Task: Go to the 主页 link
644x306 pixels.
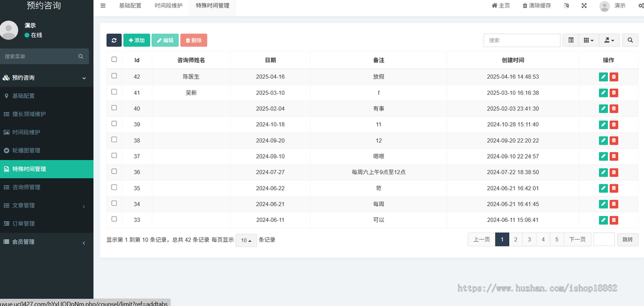Action: pos(501,5)
